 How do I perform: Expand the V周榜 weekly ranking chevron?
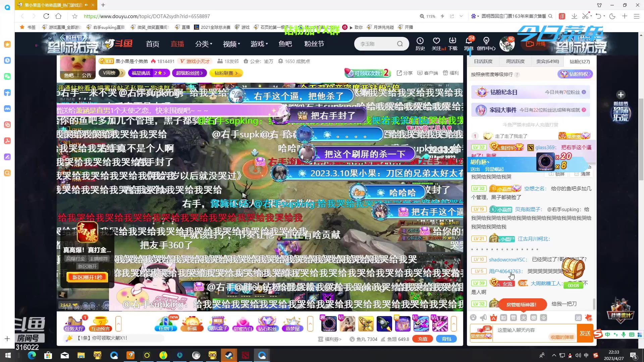click(121, 73)
